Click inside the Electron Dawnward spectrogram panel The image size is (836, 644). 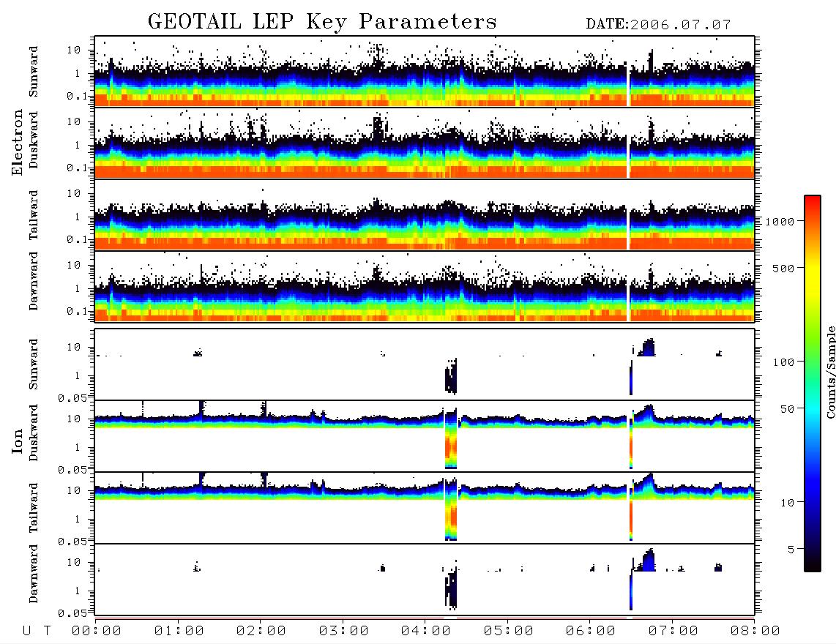pyautogui.click(x=425, y=286)
